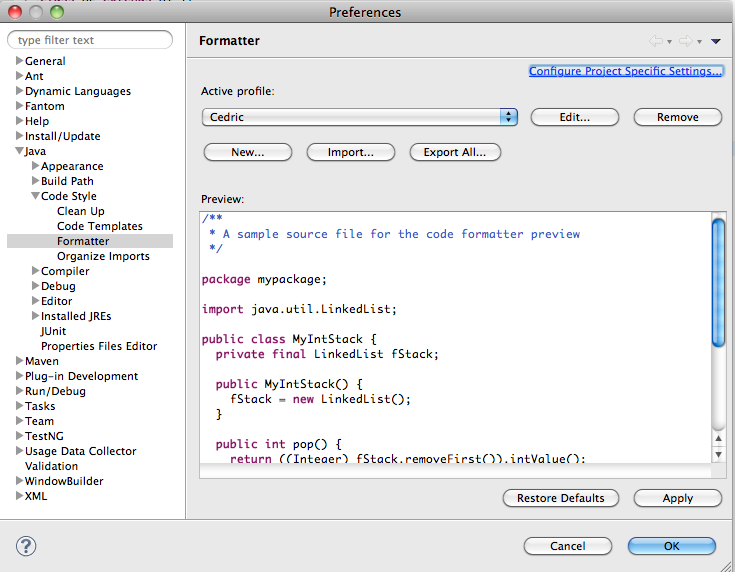
Task: Collapse the Java tree node
Action: click(19, 152)
